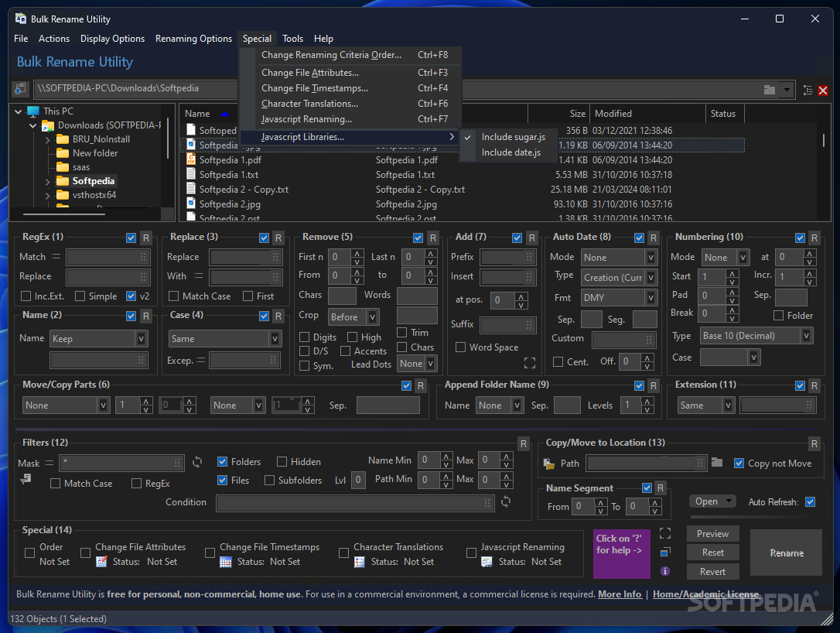Viewport: 840px width, 633px height.
Task: Click the Filters (12) reset R button
Action: (x=524, y=444)
